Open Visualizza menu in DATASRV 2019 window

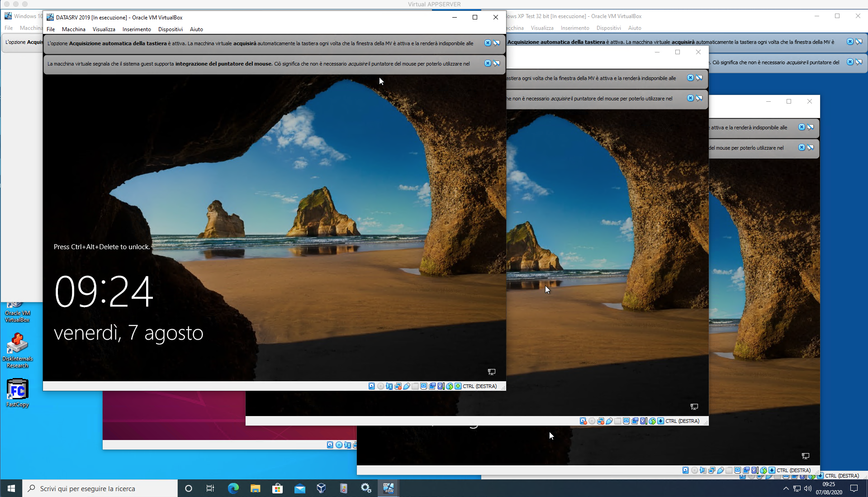click(104, 29)
